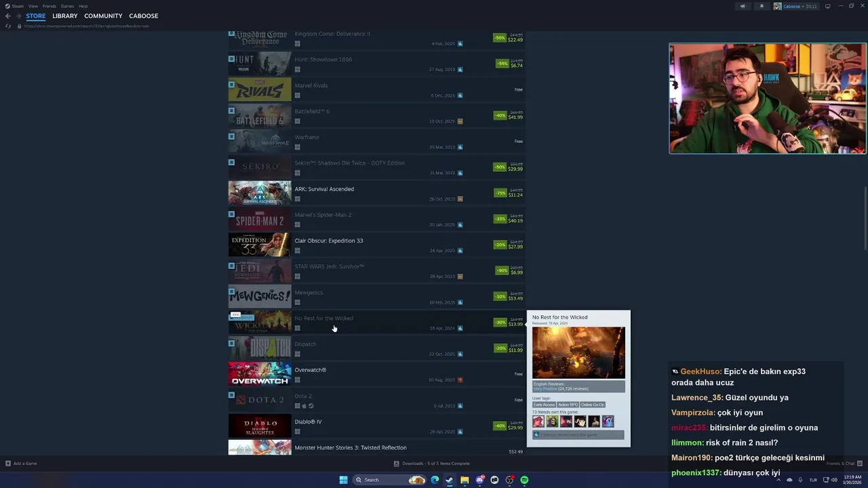The height and width of the screenshot is (488, 868).
Task: Click the owned marker on the Hunt: Showdown capsule
Action: click(231, 59)
